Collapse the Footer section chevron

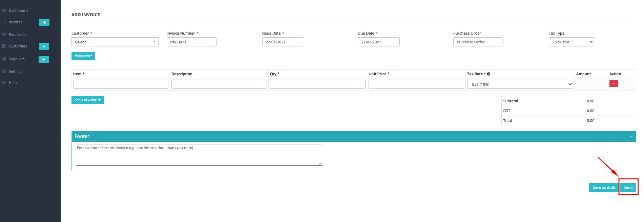click(x=631, y=136)
